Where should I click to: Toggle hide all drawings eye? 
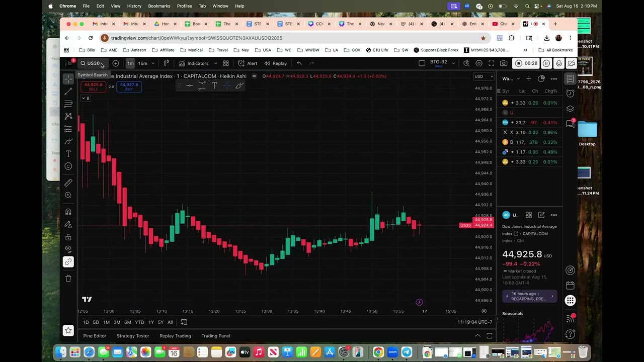click(68, 249)
